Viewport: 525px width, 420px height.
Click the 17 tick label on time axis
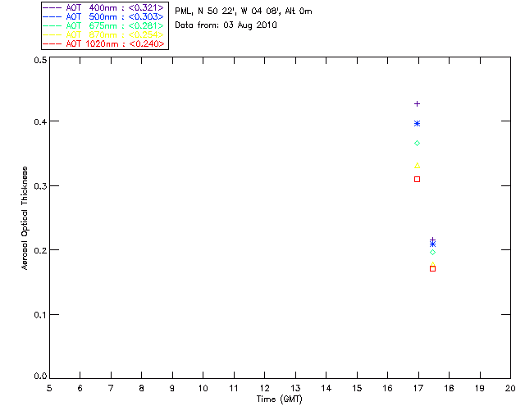coord(418,387)
